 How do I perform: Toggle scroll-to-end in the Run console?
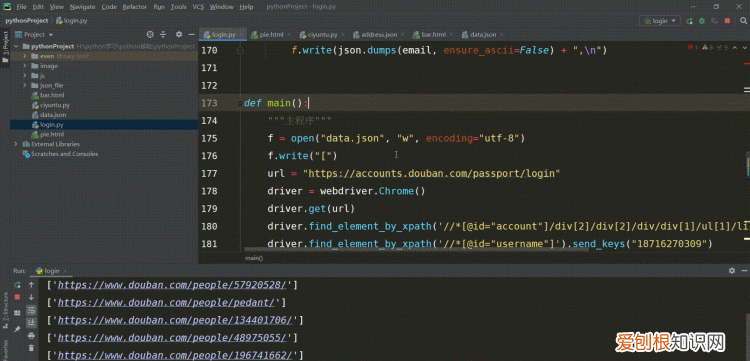(31, 322)
